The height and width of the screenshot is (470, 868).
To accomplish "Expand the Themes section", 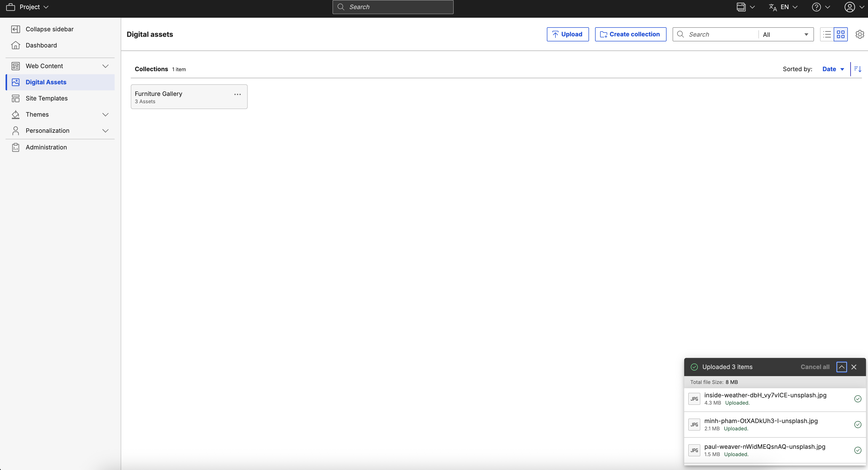I will 106,115.
